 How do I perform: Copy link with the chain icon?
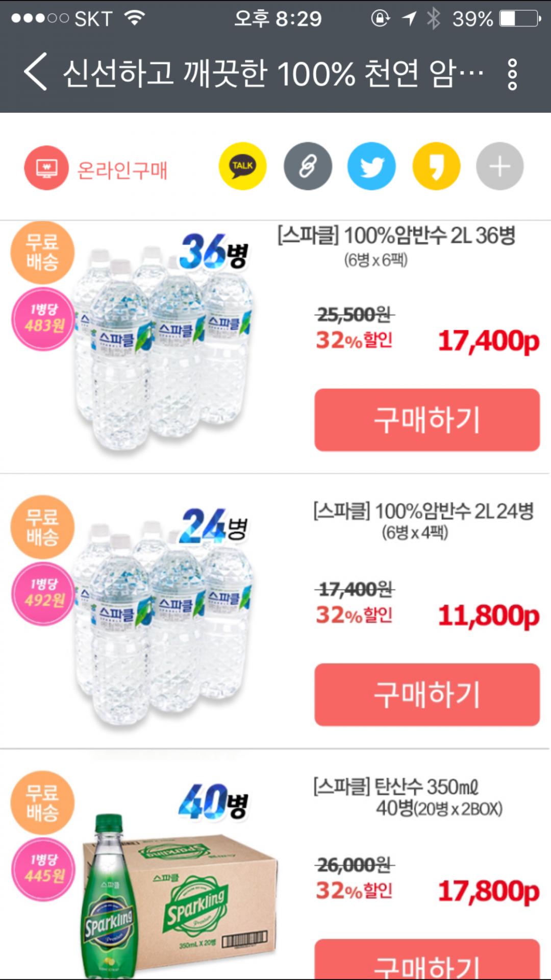click(308, 166)
